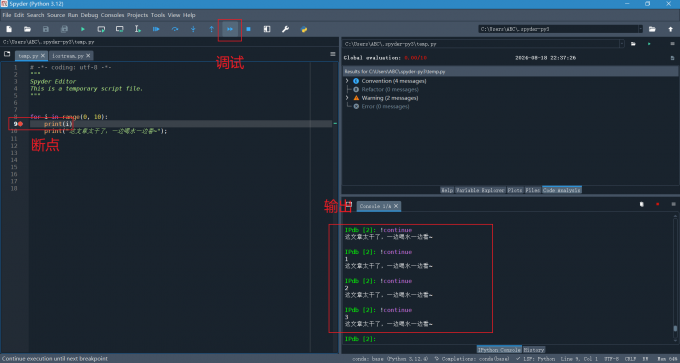Expand Warning (2 messages) results
Viewport: 680px width, 363px height.
click(347, 98)
